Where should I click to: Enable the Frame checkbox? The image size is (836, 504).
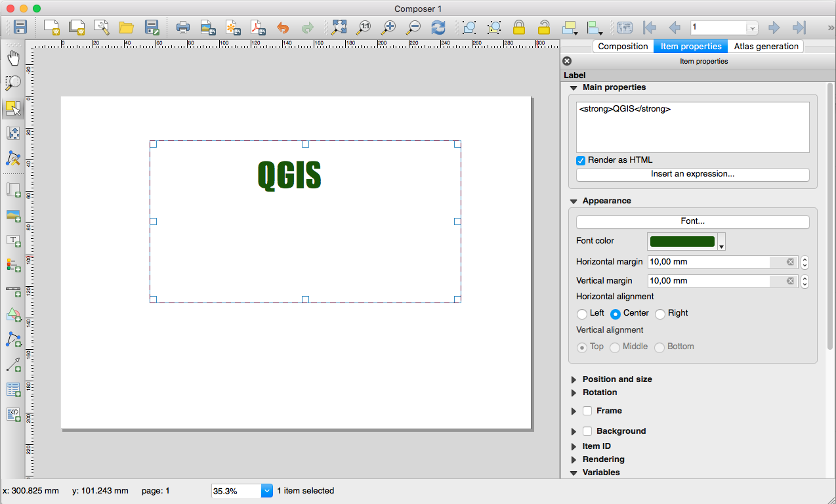587,411
